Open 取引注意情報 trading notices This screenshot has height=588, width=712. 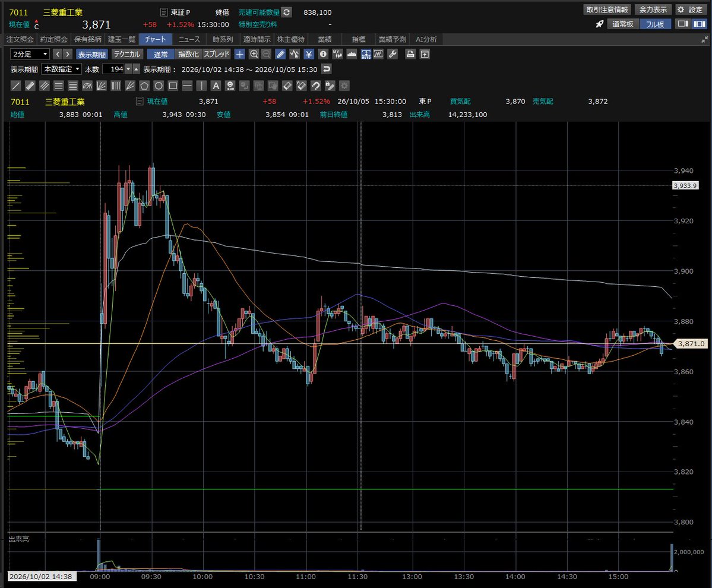(x=607, y=10)
